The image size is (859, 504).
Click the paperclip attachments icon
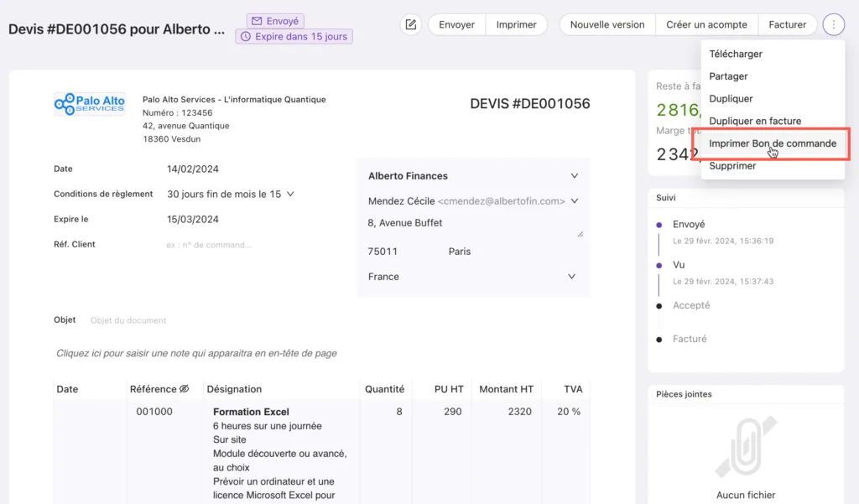click(x=746, y=448)
